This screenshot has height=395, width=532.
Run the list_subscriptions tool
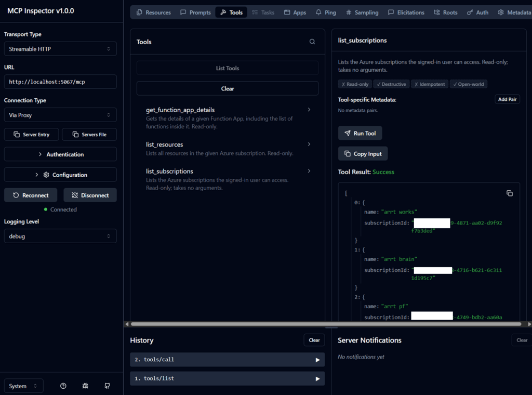[360, 133]
